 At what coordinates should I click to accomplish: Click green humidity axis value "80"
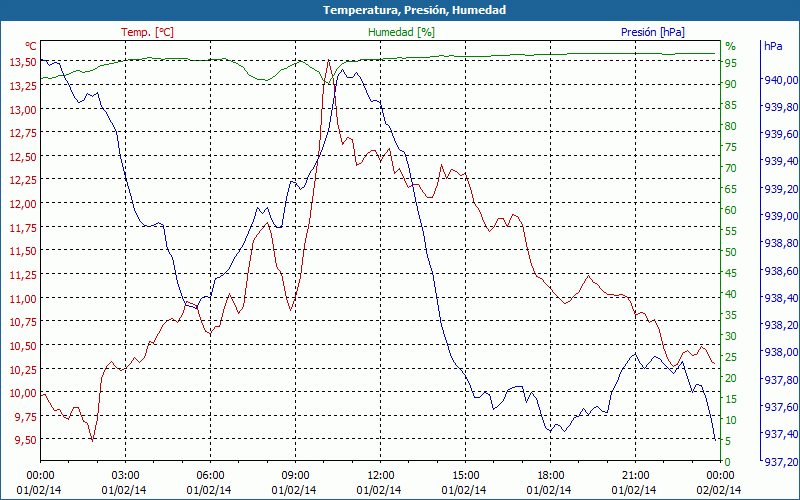[731, 126]
